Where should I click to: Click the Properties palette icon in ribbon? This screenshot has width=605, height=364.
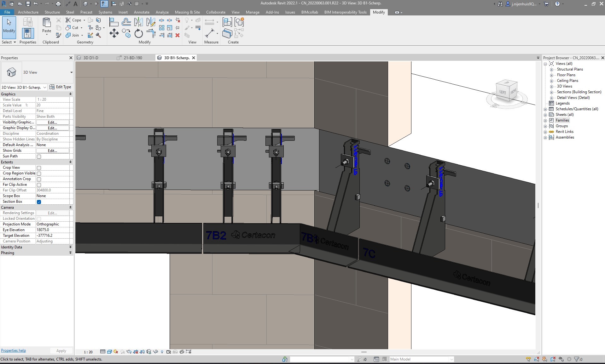28,33
